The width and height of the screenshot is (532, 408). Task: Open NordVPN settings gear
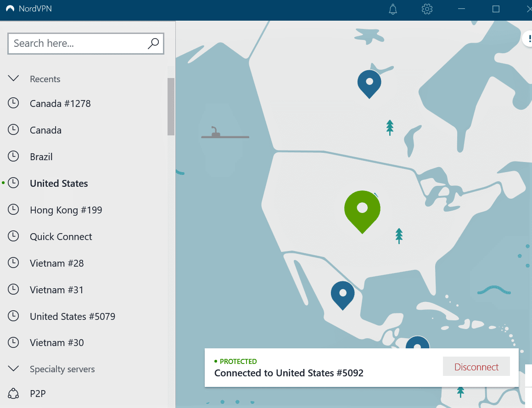pyautogui.click(x=427, y=9)
